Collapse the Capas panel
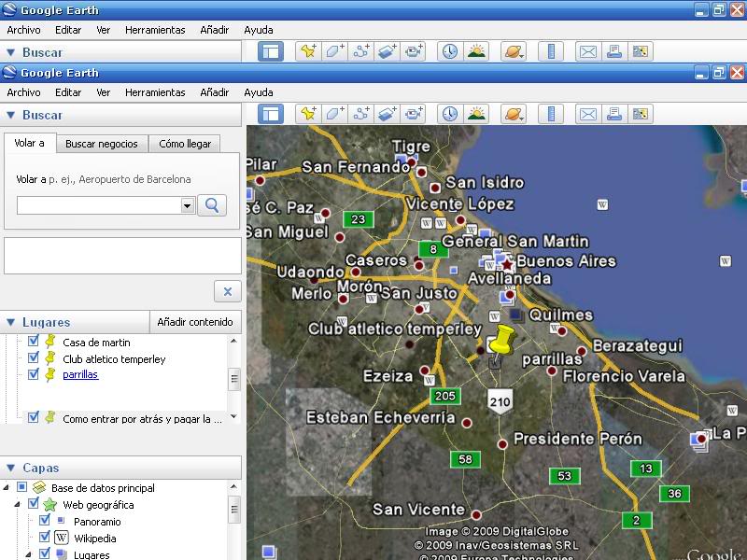This screenshot has width=747, height=560. coord(11,469)
